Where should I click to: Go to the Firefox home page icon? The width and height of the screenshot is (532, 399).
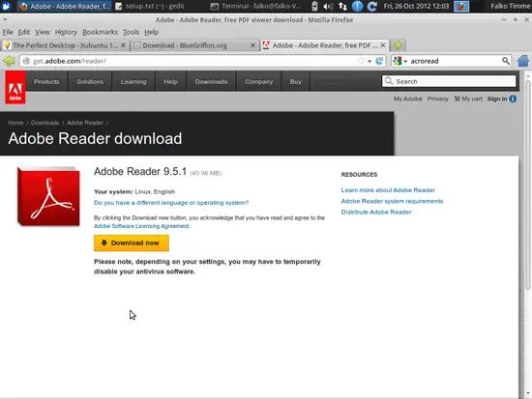tap(523, 61)
